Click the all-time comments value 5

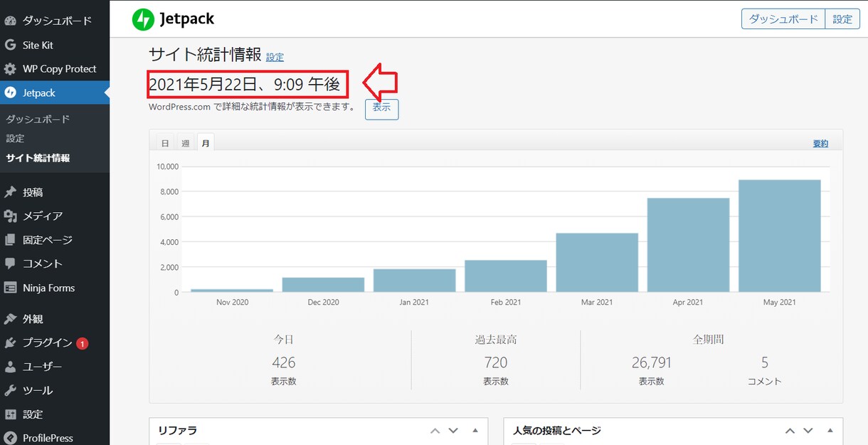(765, 362)
